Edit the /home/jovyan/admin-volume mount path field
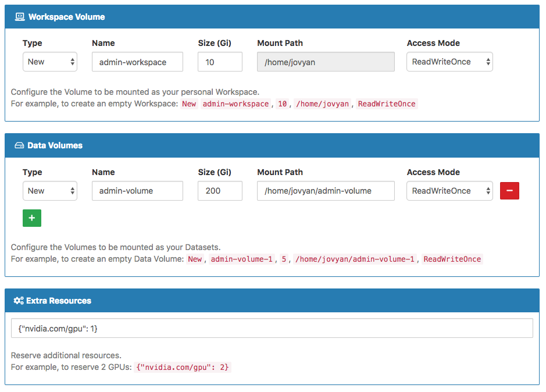546x392 pixels. (326, 191)
